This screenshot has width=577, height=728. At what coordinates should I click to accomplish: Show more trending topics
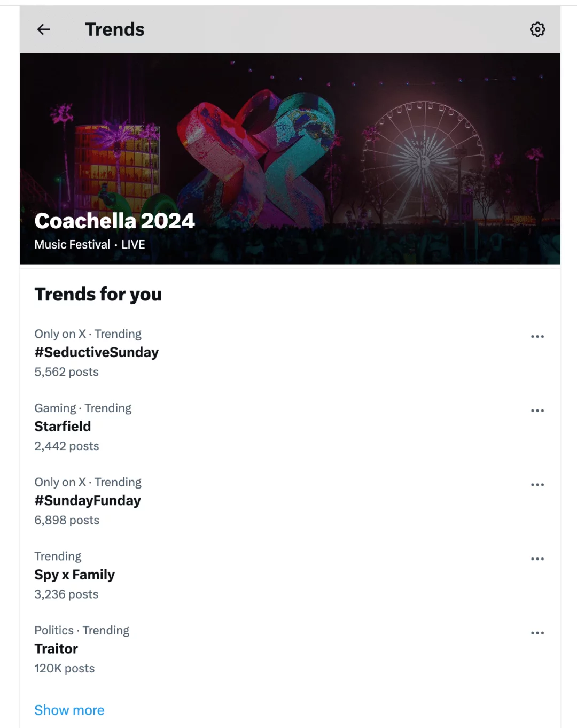coord(69,710)
